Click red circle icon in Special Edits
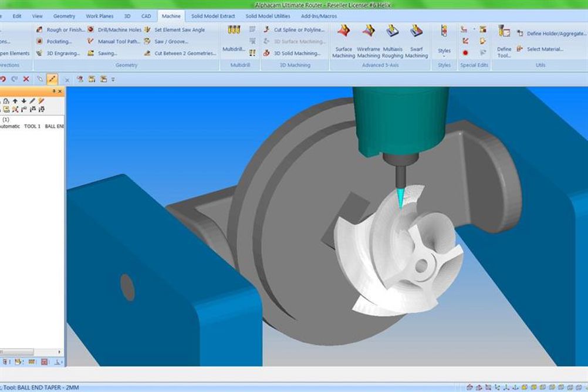588x392 pixels. (x=465, y=53)
